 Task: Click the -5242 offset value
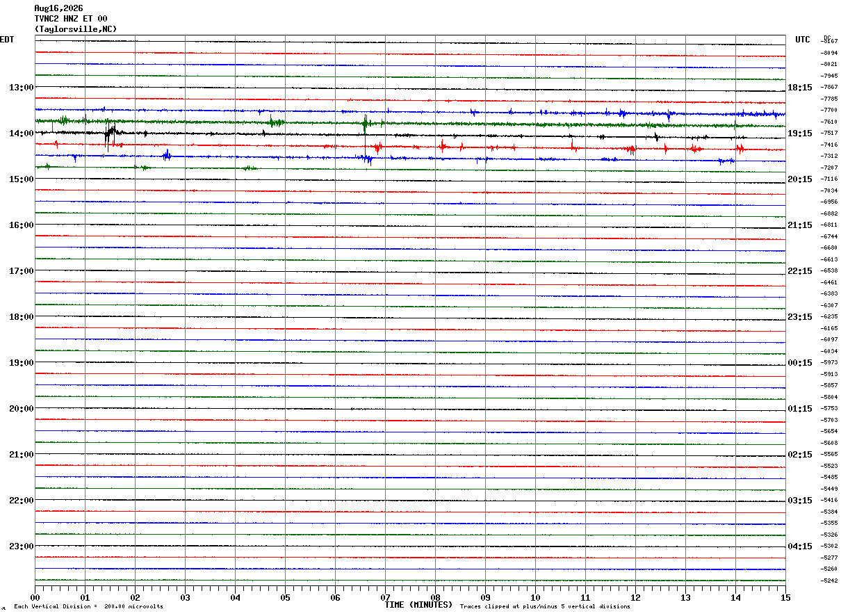pyautogui.click(x=830, y=581)
